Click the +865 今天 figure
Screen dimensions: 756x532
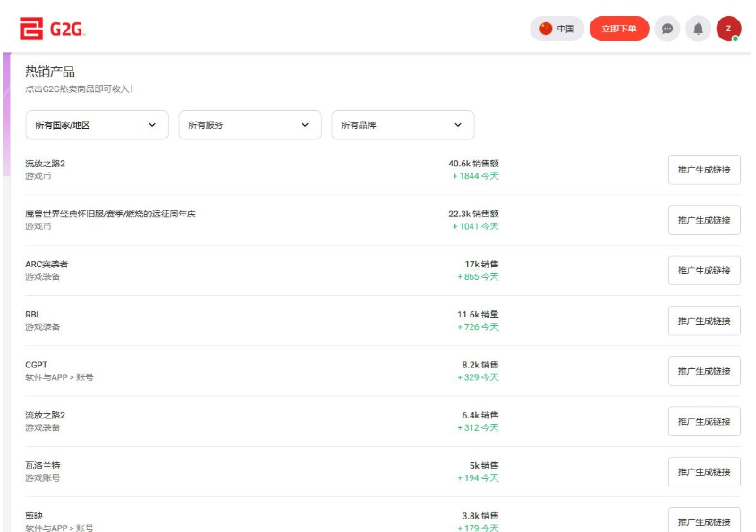tap(478, 276)
